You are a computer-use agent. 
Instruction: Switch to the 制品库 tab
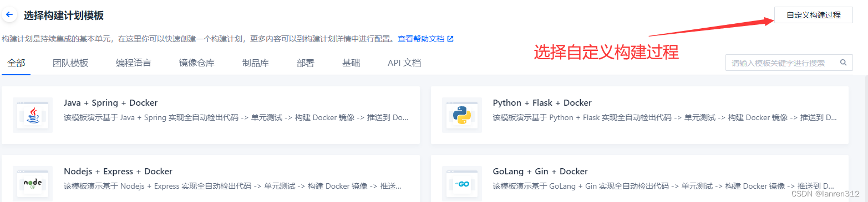256,63
